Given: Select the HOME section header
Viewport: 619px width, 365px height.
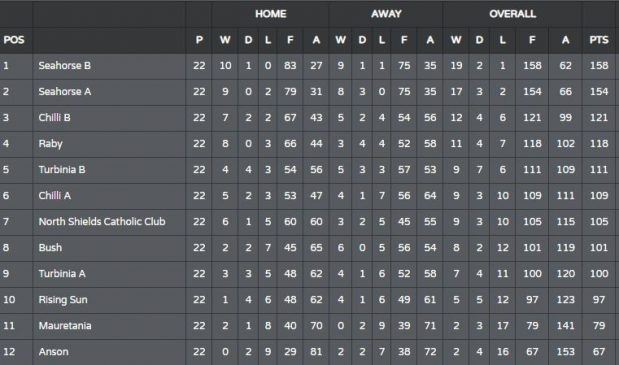Looking at the screenshot, I should tap(270, 14).
